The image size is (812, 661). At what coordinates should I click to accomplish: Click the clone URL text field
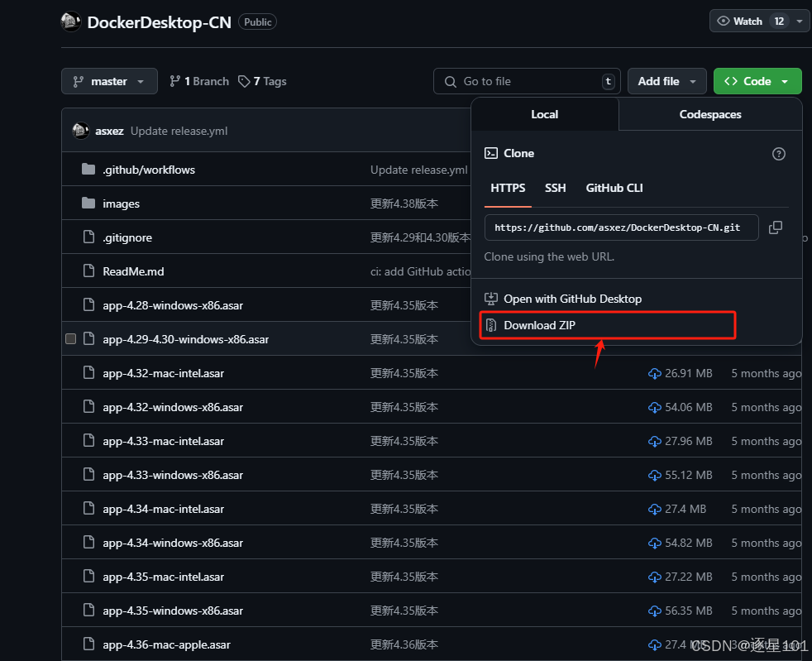(x=622, y=228)
